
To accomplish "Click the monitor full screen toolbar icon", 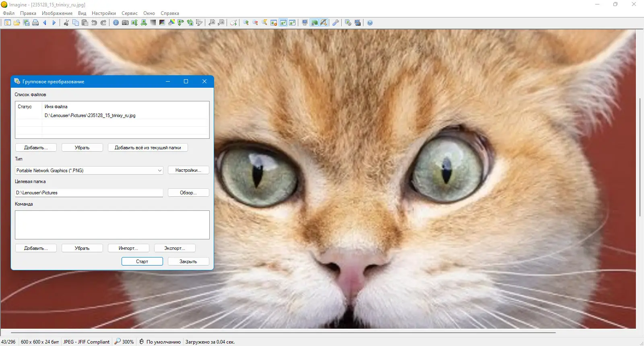I will 305,23.
